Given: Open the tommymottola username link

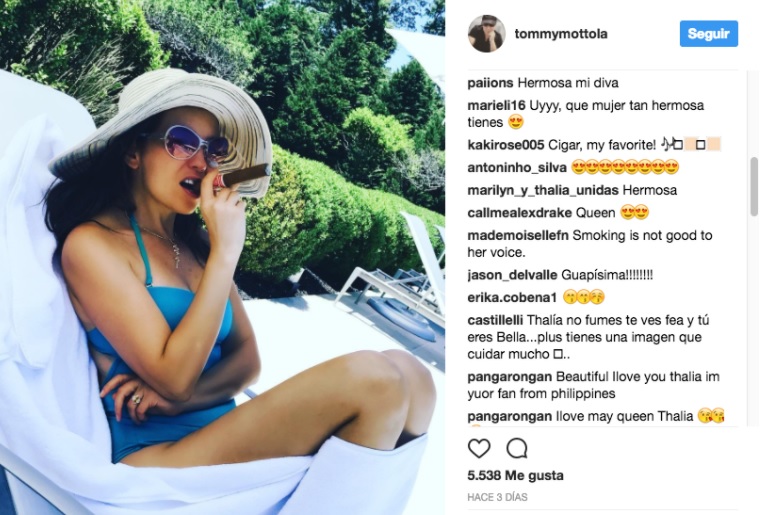Looking at the screenshot, I should point(561,34).
